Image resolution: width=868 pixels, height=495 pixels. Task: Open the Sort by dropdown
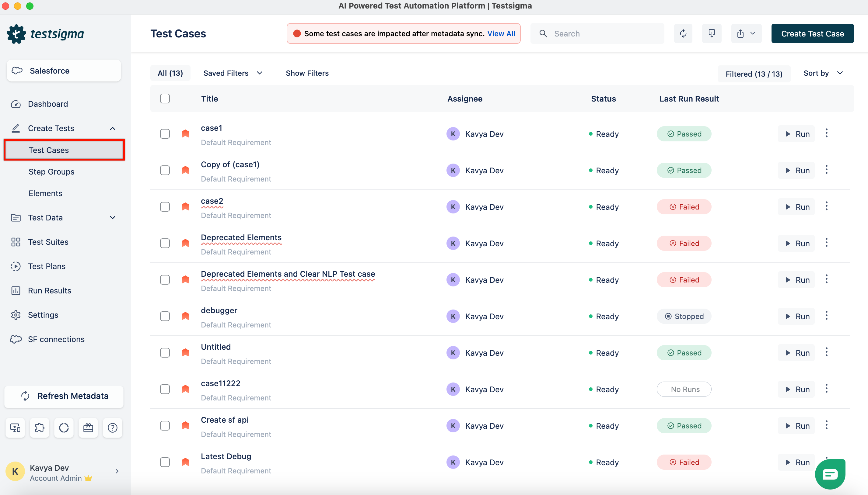pos(823,73)
